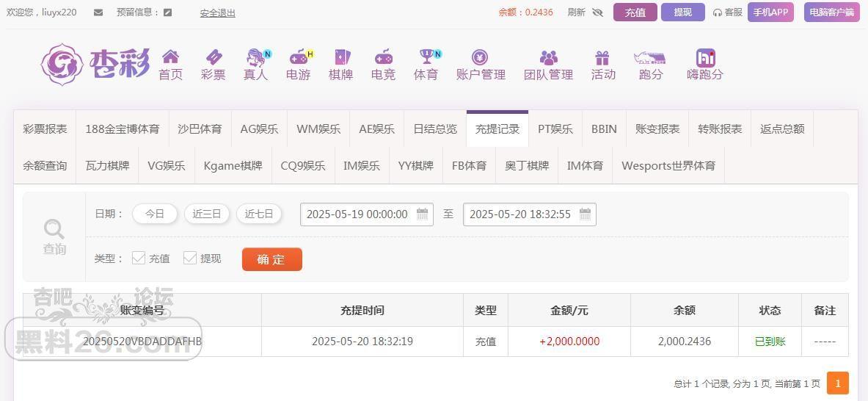The width and height of the screenshot is (868, 401).
Task: Toggle the 提现 type checkbox
Action: pyautogui.click(x=190, y=258)
